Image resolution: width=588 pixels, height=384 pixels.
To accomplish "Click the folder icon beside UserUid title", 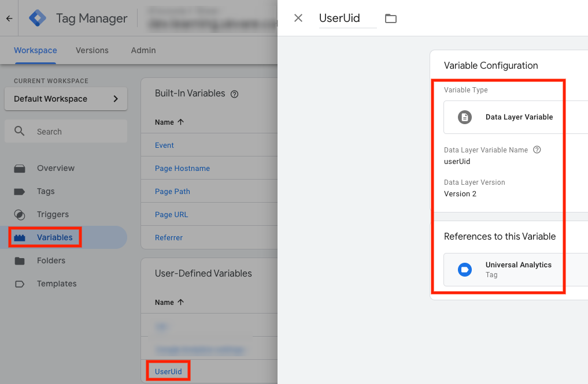I will click(x=391, y=18).
